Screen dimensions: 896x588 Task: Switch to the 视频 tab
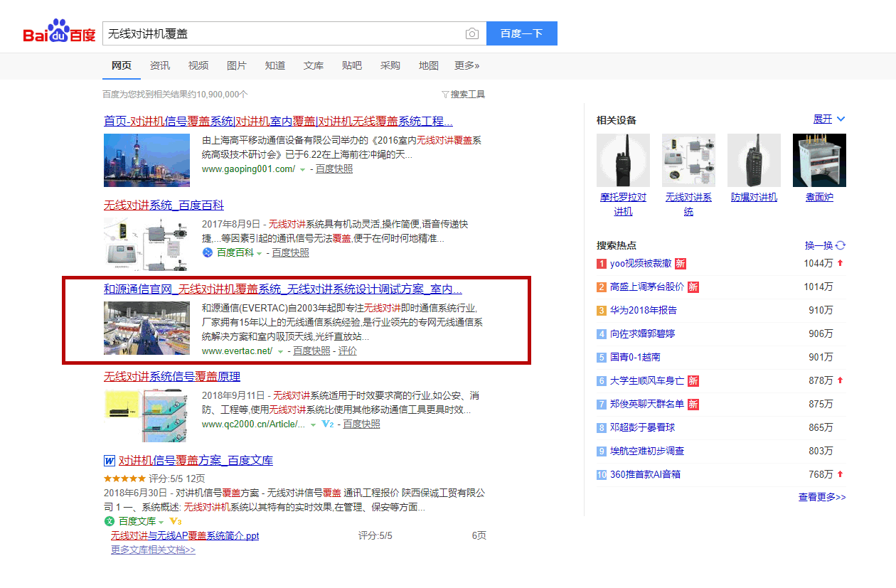click(x=198, y=65)
